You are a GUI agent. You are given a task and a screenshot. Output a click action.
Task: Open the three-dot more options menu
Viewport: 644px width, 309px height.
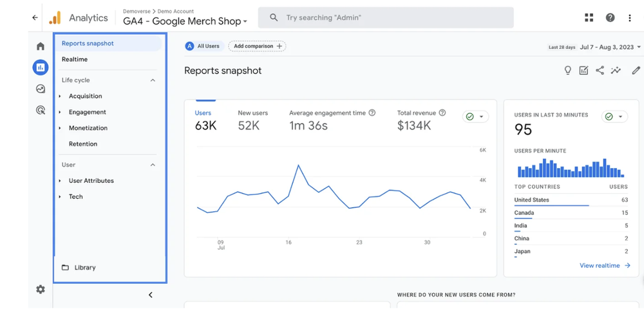[x=630, y=17]
